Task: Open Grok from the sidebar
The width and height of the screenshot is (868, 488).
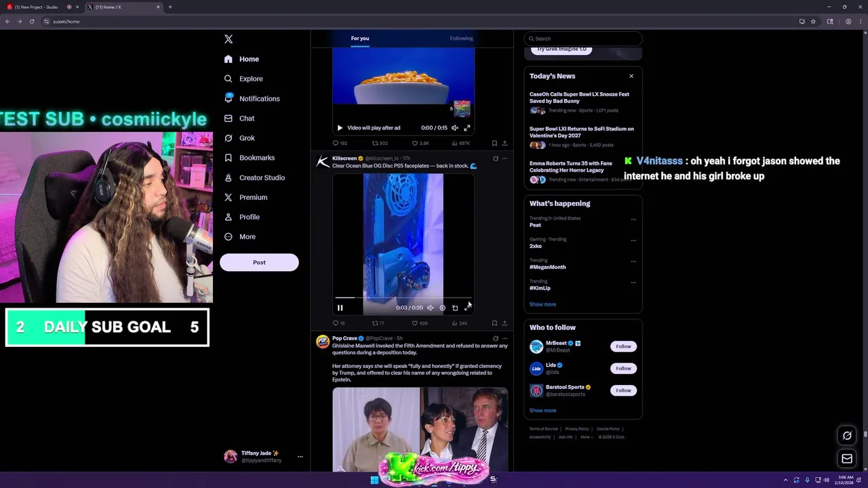Action: pyautogui.click(x=239, y=138)
